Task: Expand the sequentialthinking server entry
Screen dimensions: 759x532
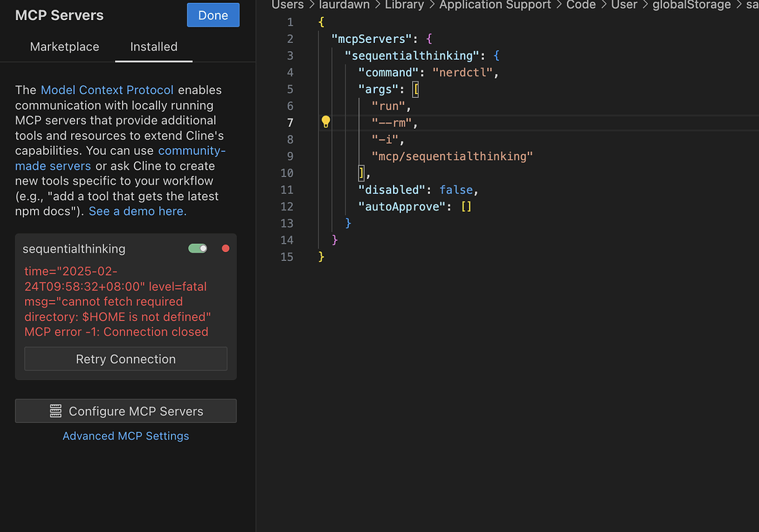Action: (74, 249)
